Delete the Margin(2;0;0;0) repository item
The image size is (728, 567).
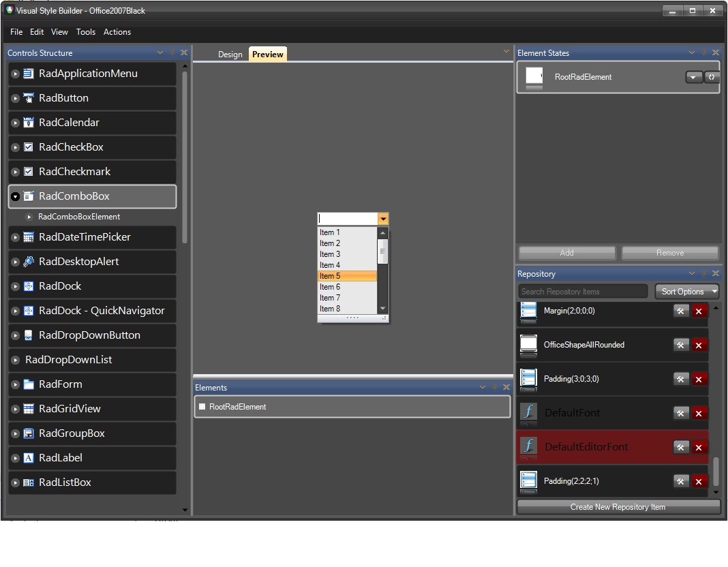click(x=699, y=311)
